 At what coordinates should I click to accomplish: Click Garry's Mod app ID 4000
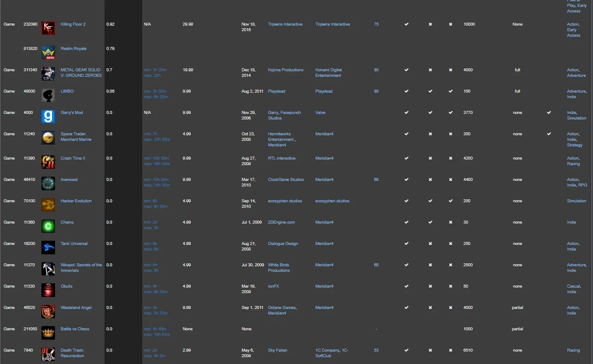tap(28, 113)
